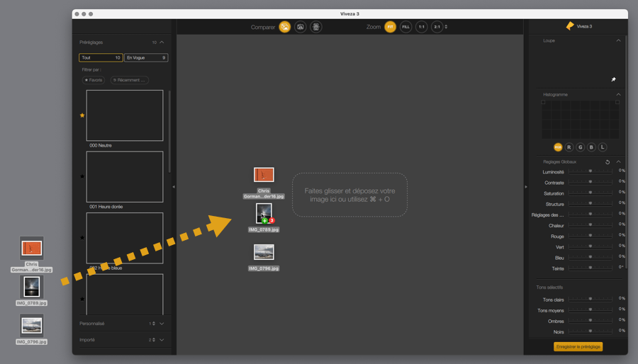The image size is (638, 364).
Task: Set zoom to 2:1
Action: pos(437,27)
